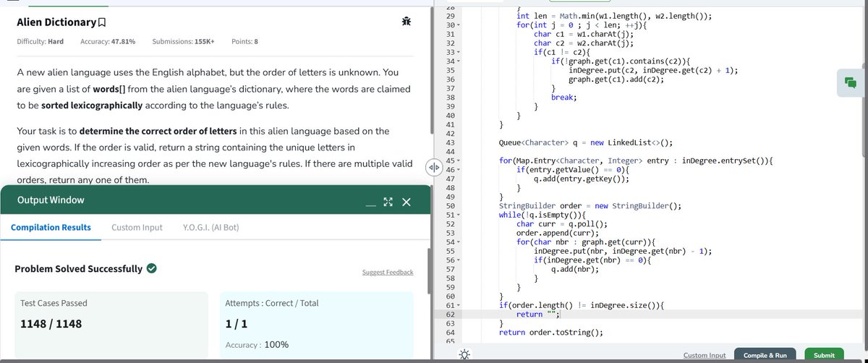The width and height of the screenshot is (868, 363).
Task: Fold the if block at line 56
Action: 458,260
